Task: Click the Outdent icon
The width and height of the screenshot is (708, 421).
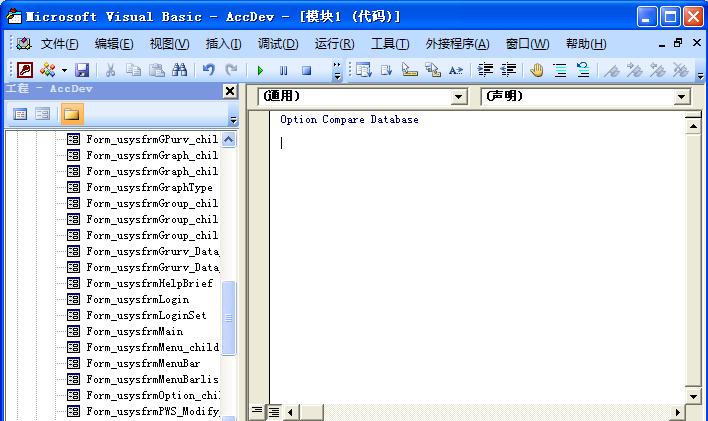Action: [x=508, y=70]
